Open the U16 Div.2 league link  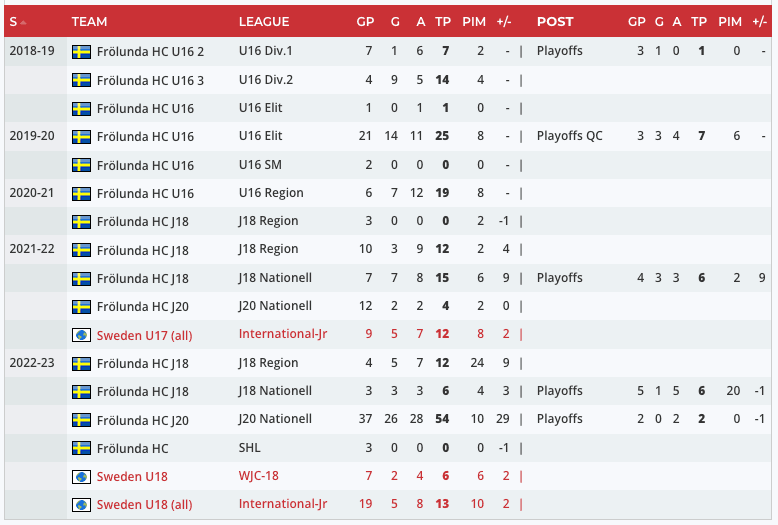[266, 80]
